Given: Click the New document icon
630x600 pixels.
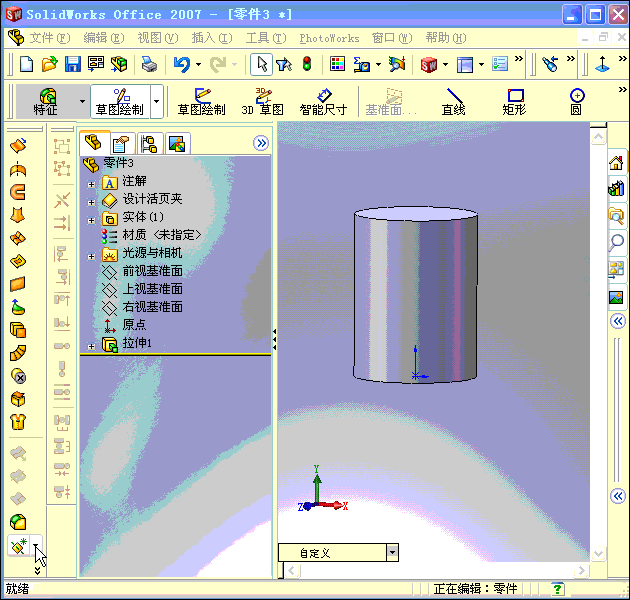Looking at the screenshot, I should [27, 64].
